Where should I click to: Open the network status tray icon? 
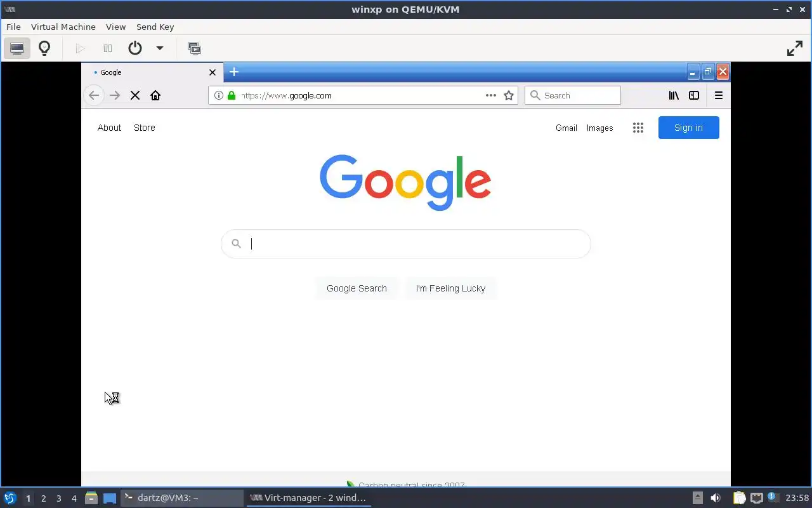(756, 498)
